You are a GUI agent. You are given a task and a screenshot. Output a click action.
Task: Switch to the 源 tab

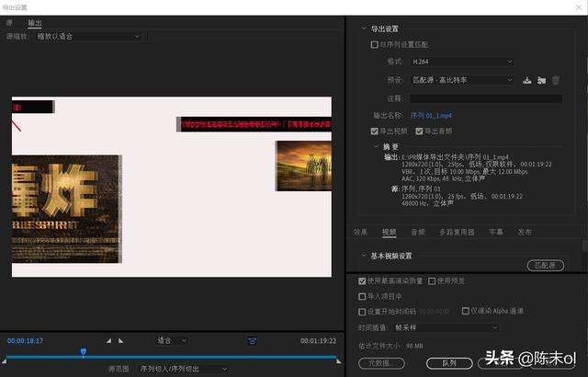(x=9, y=22)
